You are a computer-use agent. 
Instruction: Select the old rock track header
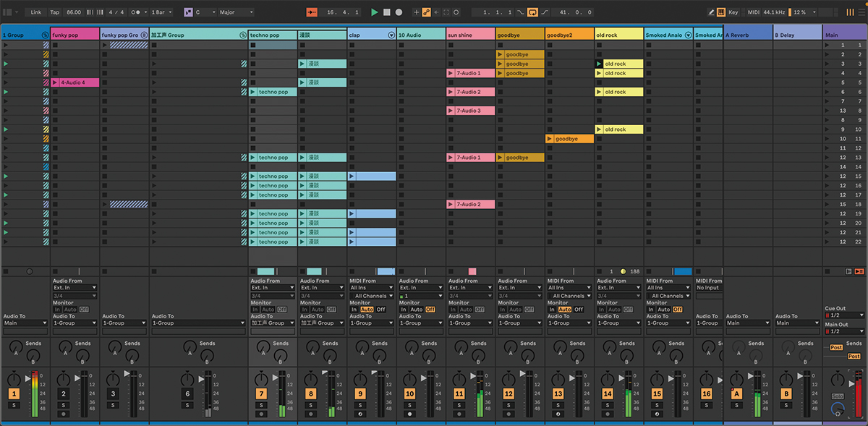coord(618,35)
